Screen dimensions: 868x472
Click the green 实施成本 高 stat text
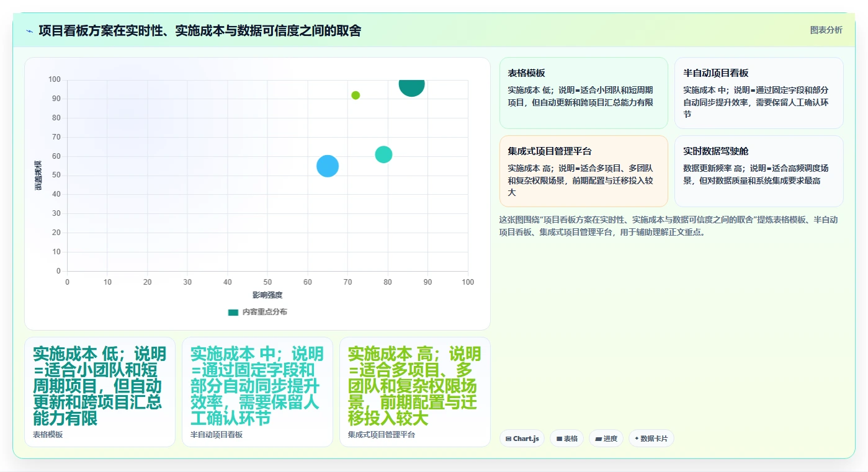414,386
